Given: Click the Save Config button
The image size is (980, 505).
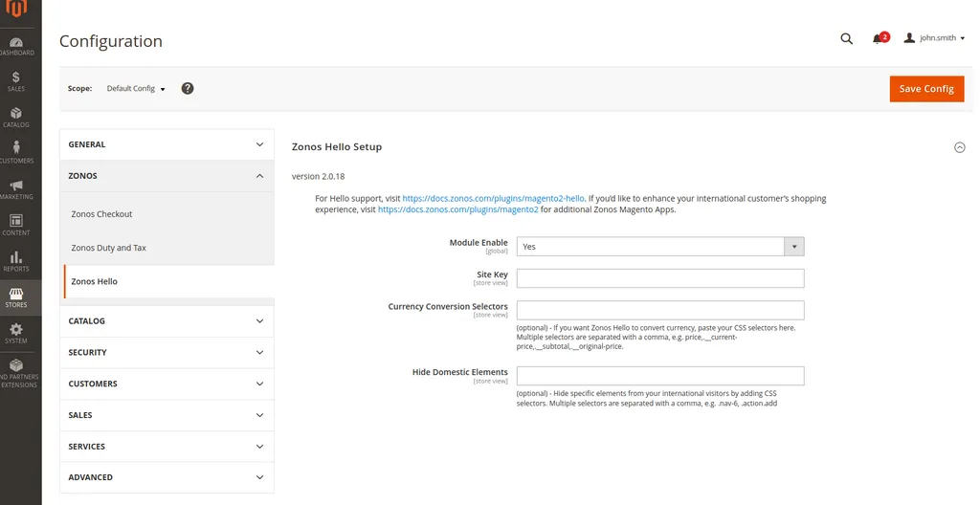Looking at the screenshot, I should point(926,89).
